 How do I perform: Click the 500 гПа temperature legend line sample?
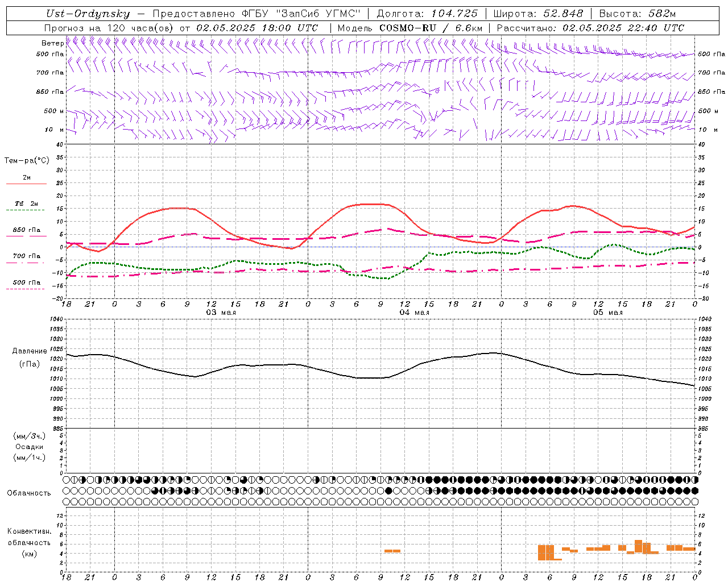click(26, 289)
